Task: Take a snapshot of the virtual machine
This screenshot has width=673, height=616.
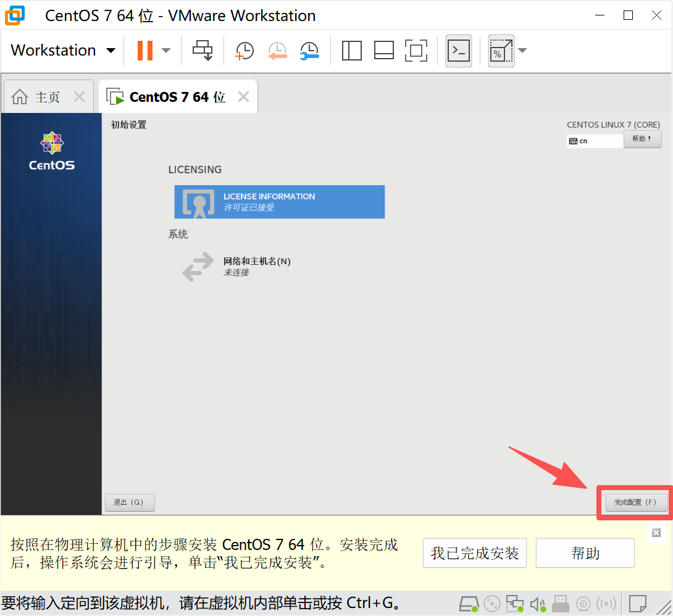Action: click(x=245, y=51)
